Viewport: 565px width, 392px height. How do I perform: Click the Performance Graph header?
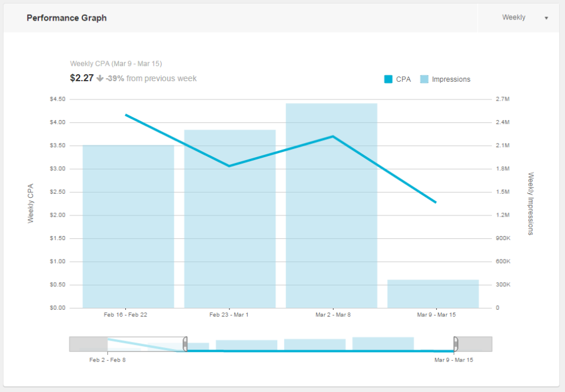pos(67,18)
